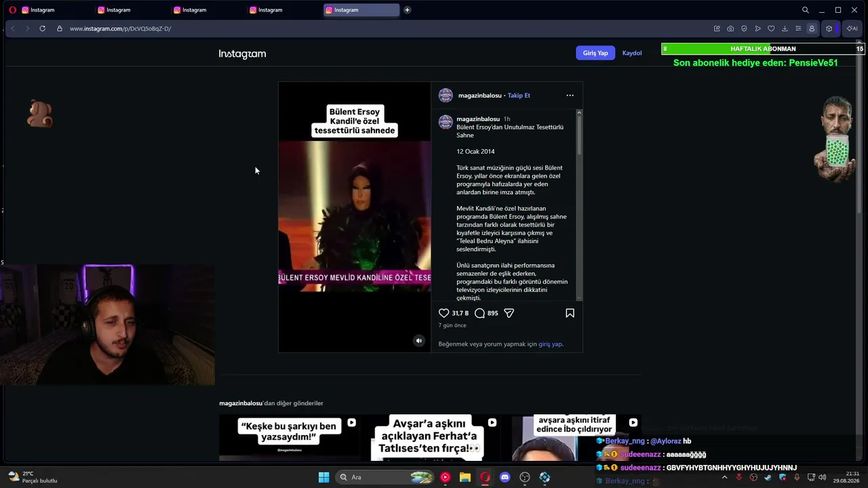The image size is (868, 488).
Task: Expand the system tray hidden icons chevron
Action: coord(724,477)
